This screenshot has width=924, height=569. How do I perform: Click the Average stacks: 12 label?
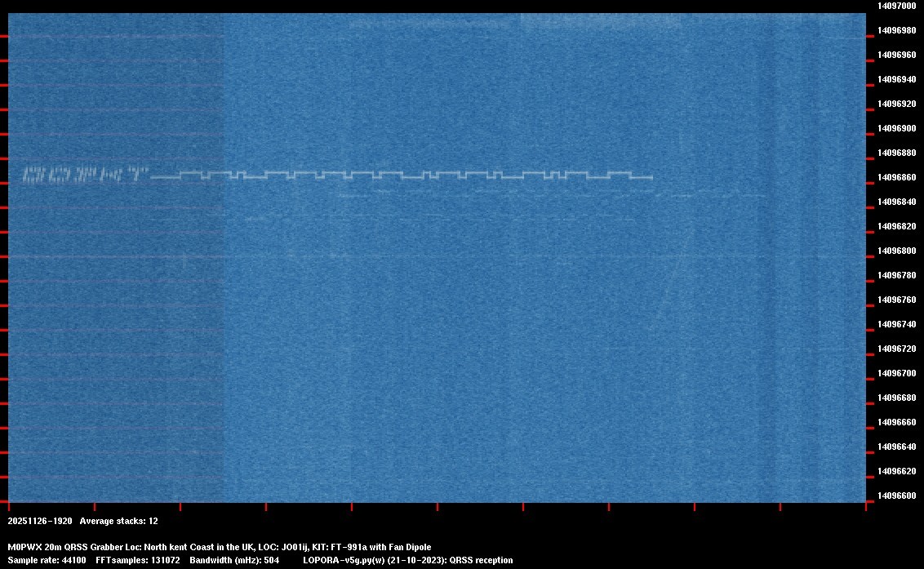coord(121,521)
